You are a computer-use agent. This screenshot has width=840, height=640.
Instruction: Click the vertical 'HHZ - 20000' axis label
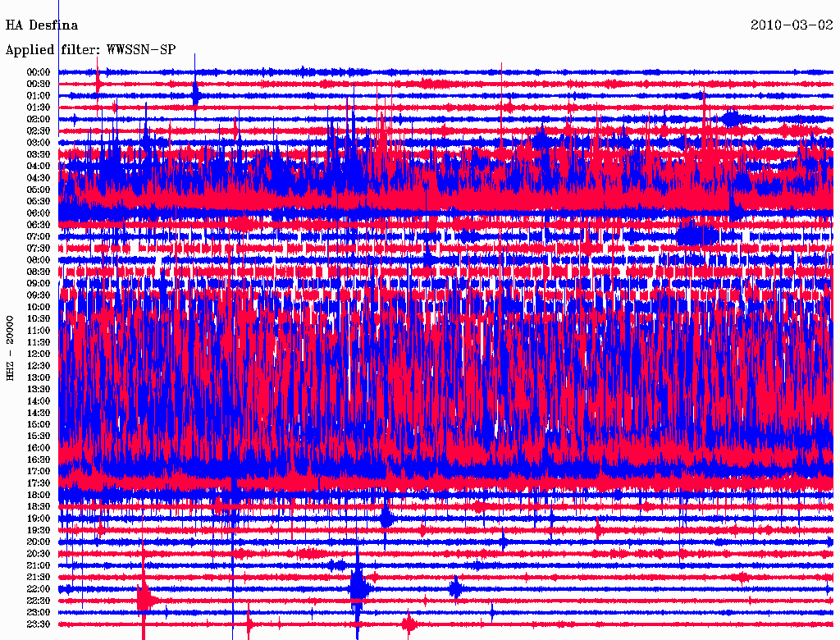coord(10,348)
